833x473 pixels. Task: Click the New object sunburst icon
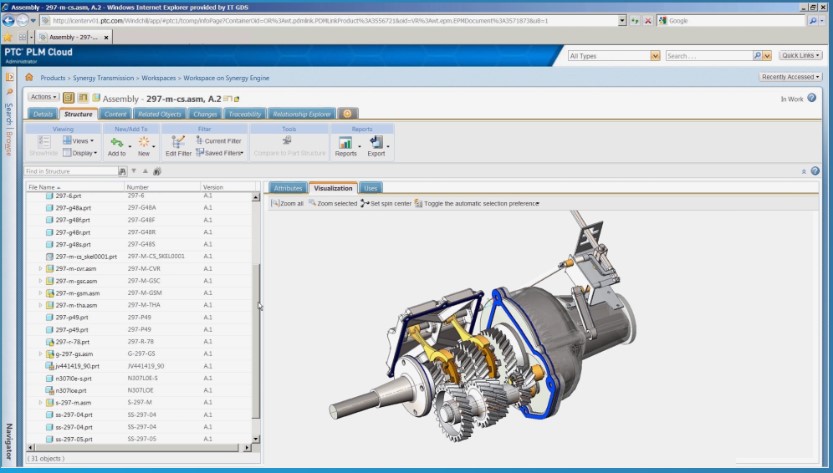pos(143,142)
